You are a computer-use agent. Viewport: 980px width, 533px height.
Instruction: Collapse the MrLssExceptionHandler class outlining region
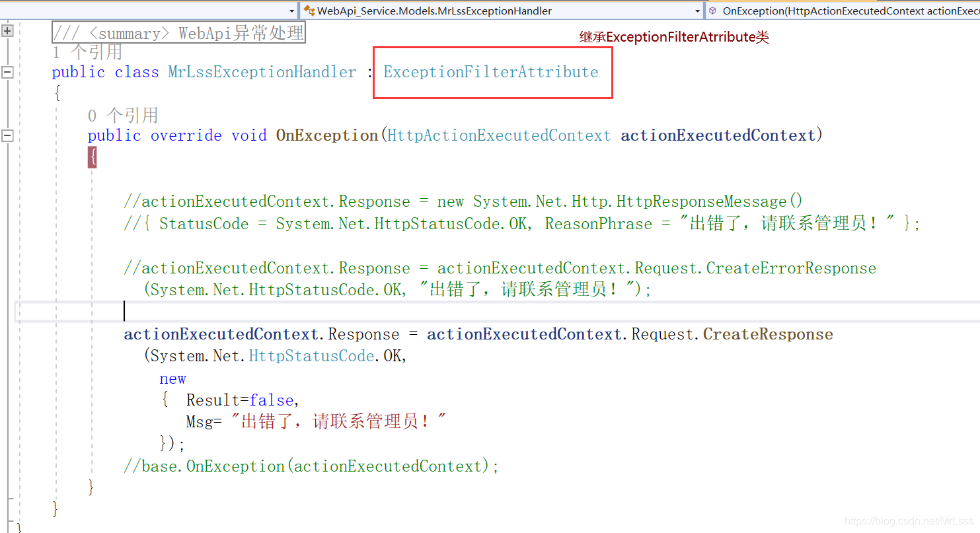pos(7,72)
